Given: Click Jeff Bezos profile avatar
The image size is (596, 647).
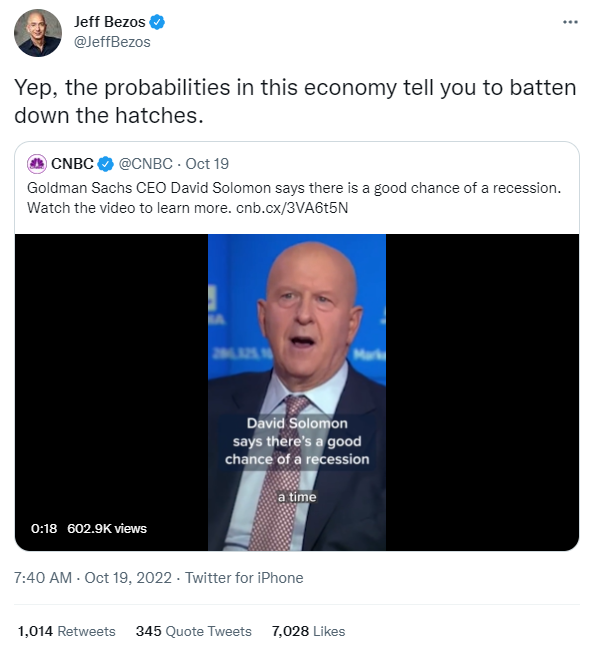Looking at the screenshot, I should (x=38, y=33).
